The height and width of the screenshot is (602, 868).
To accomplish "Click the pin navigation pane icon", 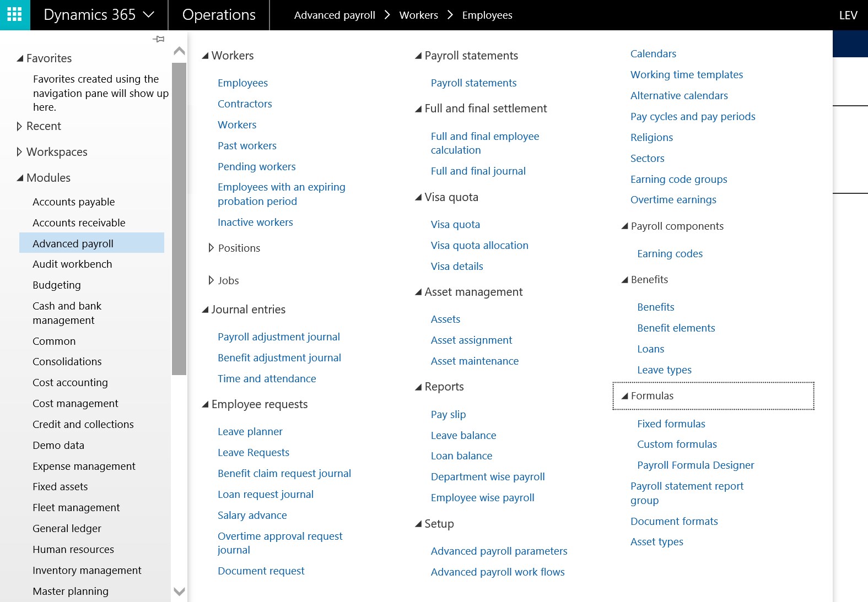I will (x=159, y=39).
